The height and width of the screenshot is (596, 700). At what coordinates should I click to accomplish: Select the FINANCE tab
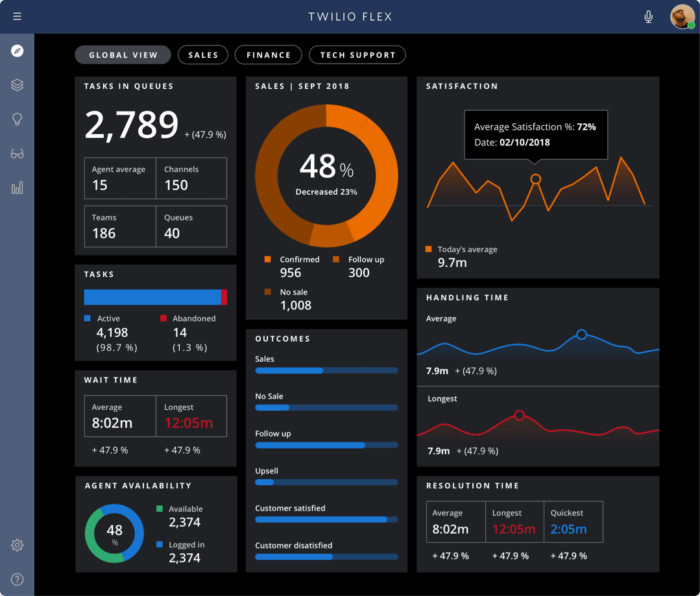[268, 54]
